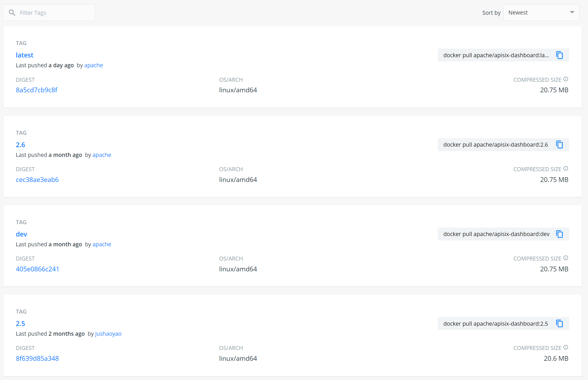588x380 pixels.
Task: Copy the pull command for the latest tag
Action: (559, 55)
